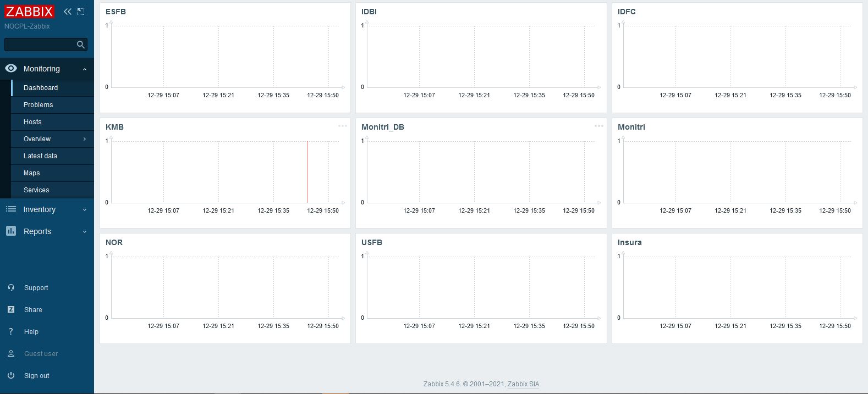Click the NOR widget title
The image size is (868, 394).
pyautogui.click(x=114, y=242)
